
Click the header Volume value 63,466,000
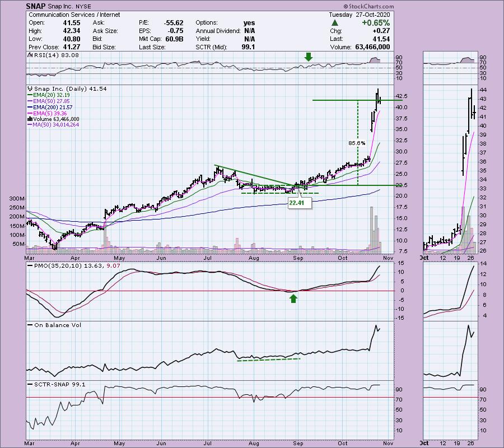point(372,47)
